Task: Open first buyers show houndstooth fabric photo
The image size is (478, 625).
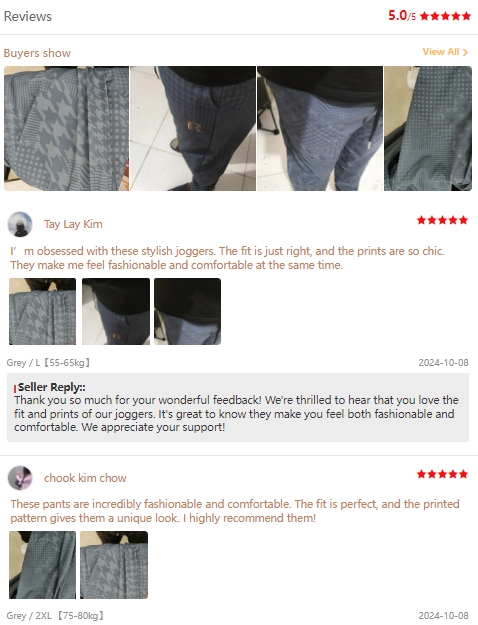Action: tap(67, 128)
